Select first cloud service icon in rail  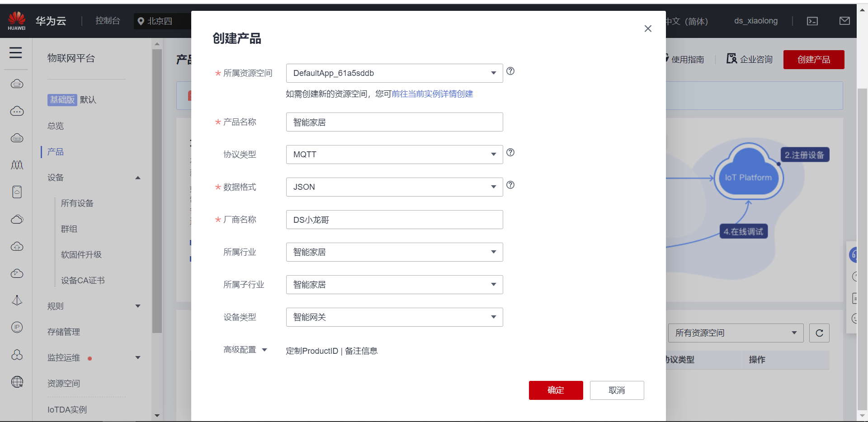(17, 84)
